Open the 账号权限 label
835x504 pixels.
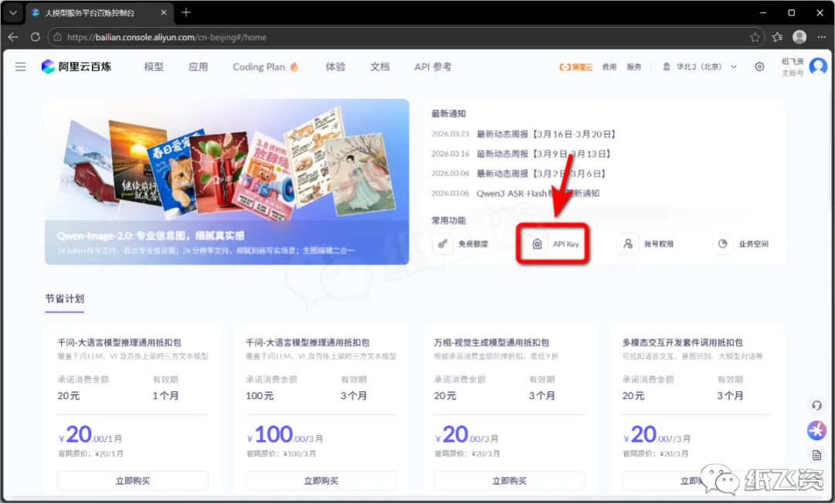659,243
